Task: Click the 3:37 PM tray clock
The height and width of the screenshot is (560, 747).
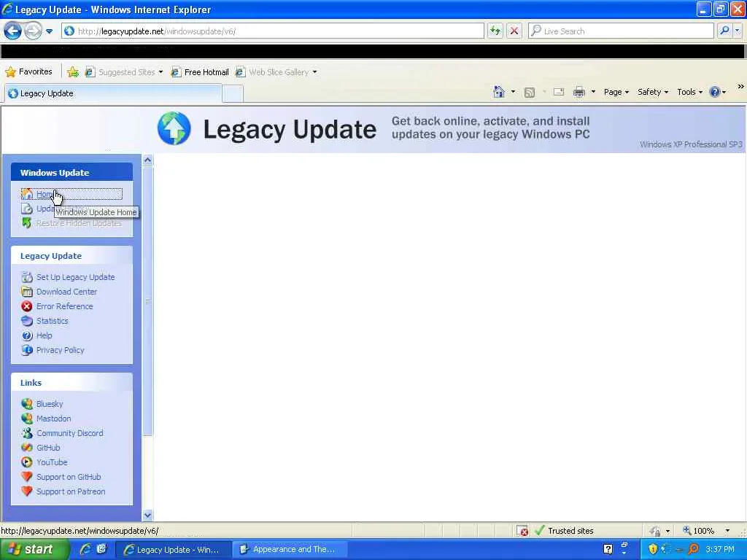Action: point(720,549)
